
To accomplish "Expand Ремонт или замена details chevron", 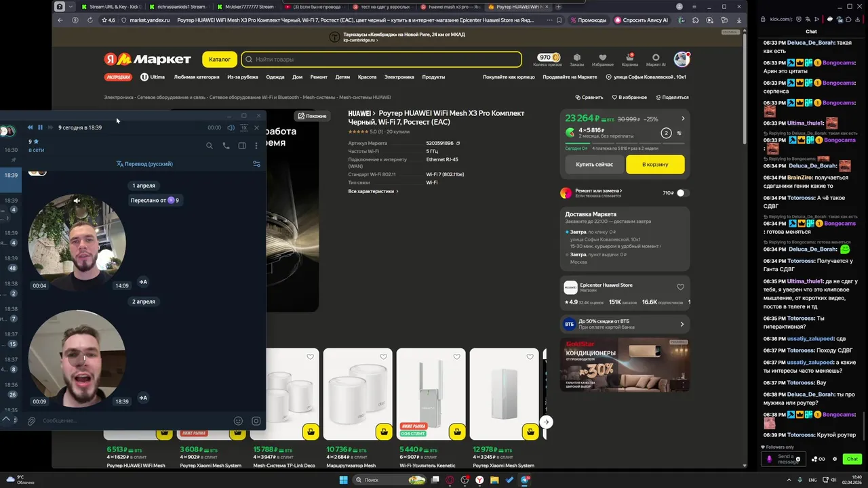I will (x=620, y=191).
